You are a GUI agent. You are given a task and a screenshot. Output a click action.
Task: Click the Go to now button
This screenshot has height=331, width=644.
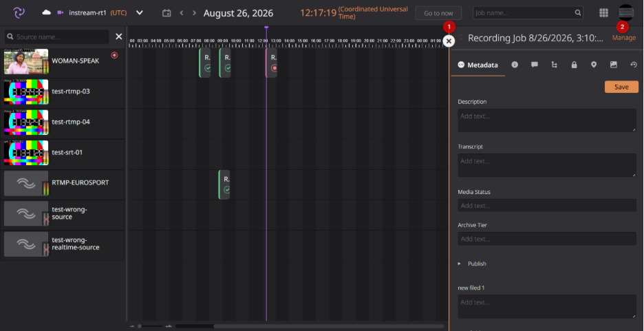pyautogui.click(x=438, y=13)
